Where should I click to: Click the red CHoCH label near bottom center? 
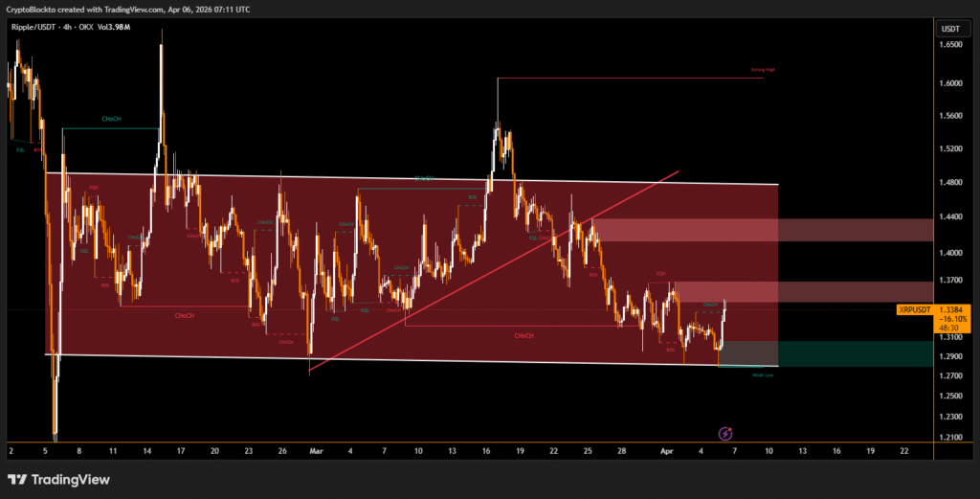pyautogui.click(x=523, y=336)
